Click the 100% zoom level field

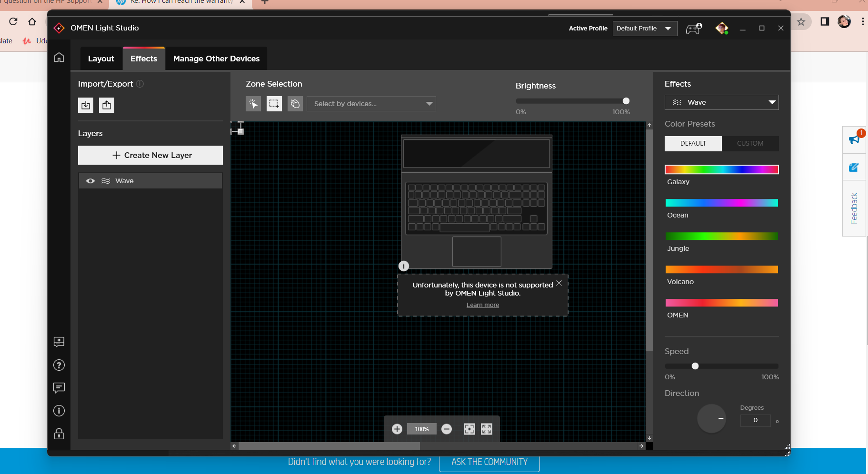(x=422, y=429)
